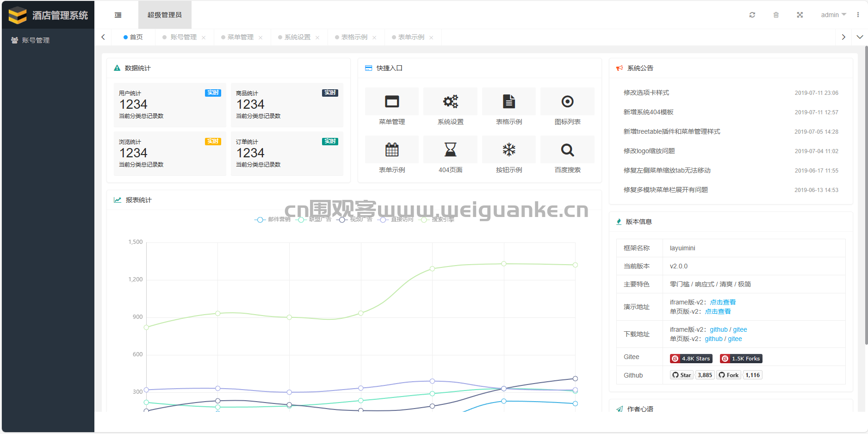
Task: Collapse sidebar with the menu toggle icon
Action: coord(118,15)
